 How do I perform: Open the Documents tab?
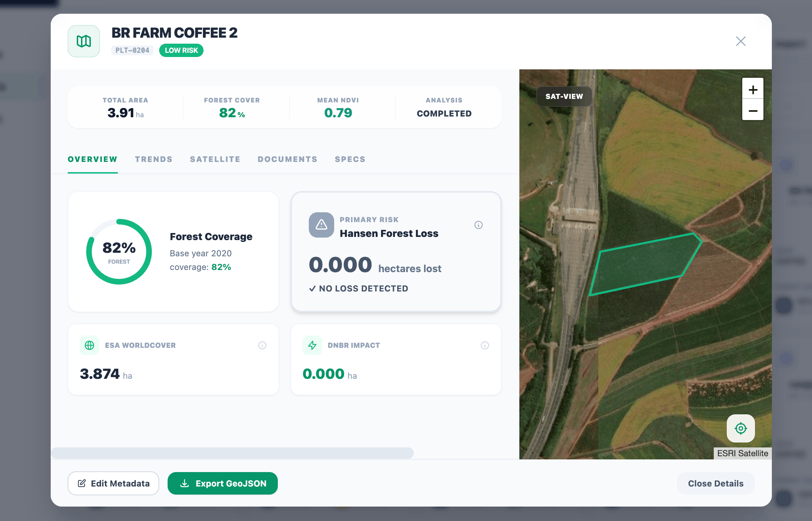tap(287, 159)
